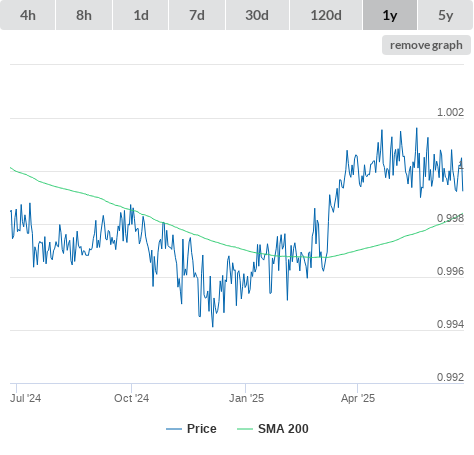Click the 0.996 y-axis gridline label
The width and height of the screenshot is (474, 455).
(x=450, y=271)
